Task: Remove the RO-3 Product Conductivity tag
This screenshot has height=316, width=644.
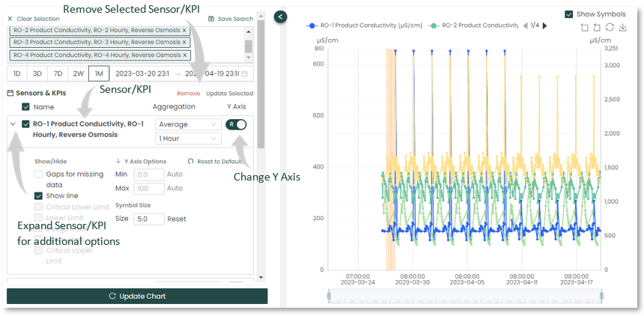Action: point(185,43)
